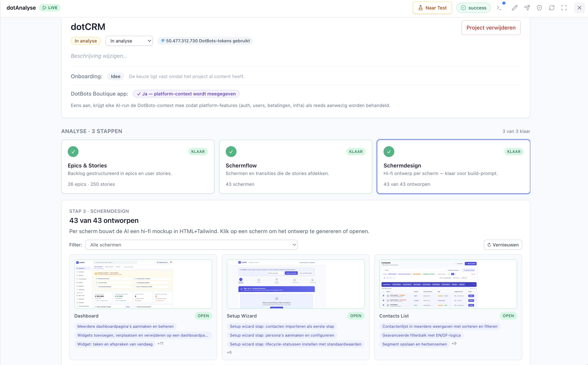This screenshot has height=365, width=588.
Task: Click the 26 epics · 250 stories count
Action: [x=91, y=184]
